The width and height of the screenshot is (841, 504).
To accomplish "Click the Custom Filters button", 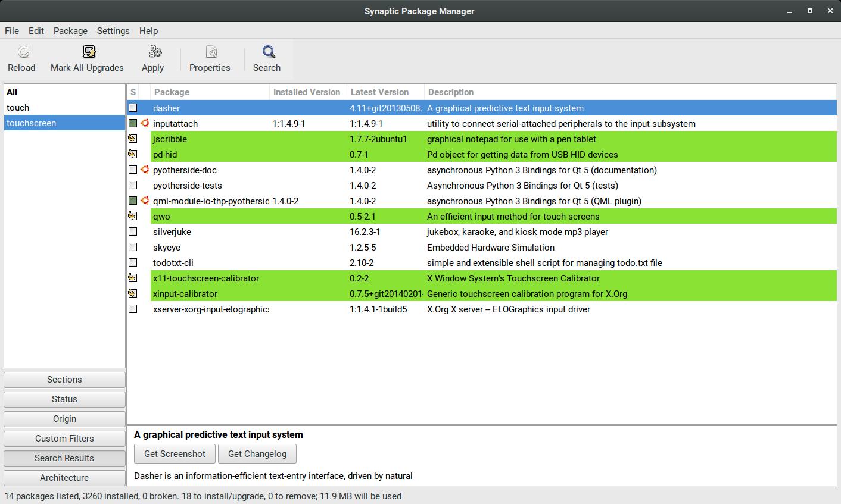I will tap(64, 439).
